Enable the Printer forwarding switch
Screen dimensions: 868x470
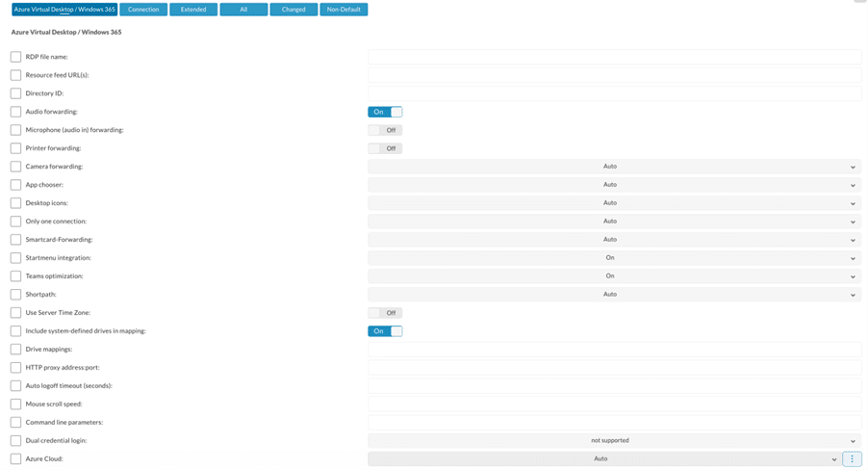tap(385, 148)
